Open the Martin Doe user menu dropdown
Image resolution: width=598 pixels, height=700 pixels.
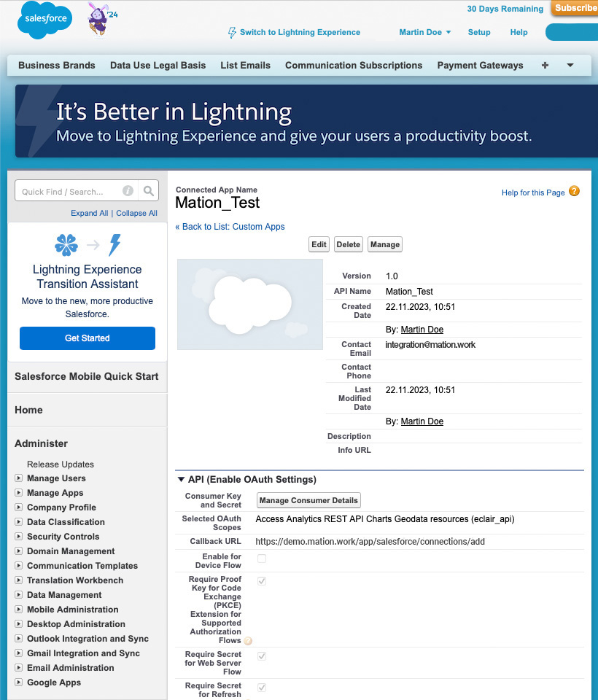click(x=424, y=32)
